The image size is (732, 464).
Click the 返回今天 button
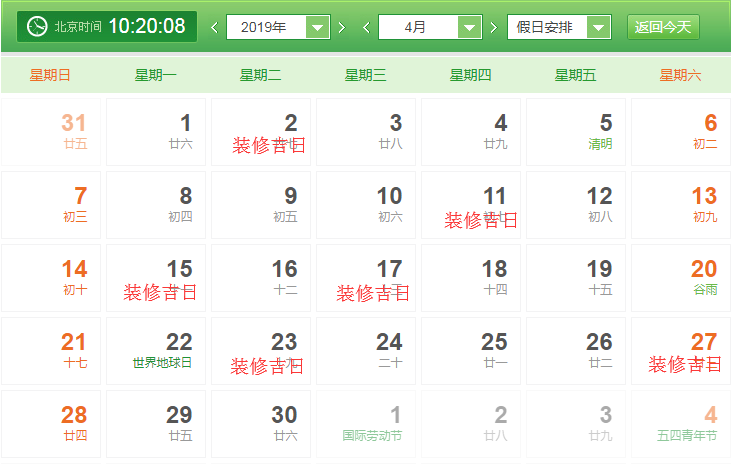663,27
